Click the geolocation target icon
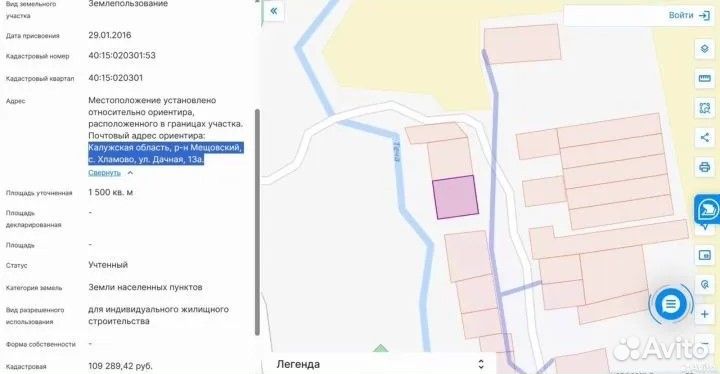 tap(704, 284)
